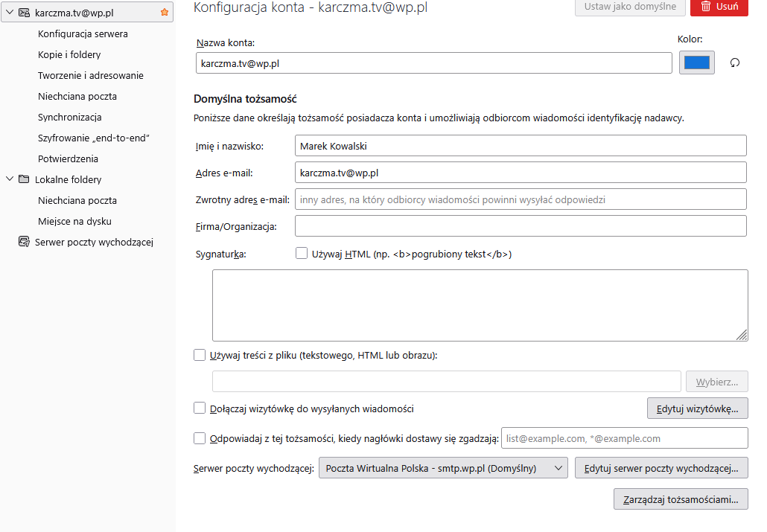Viewport: 767px width, 532px height.
Task: Go to Kopie i foldery section
Action: pyautogui.click(x=69, y=55)
